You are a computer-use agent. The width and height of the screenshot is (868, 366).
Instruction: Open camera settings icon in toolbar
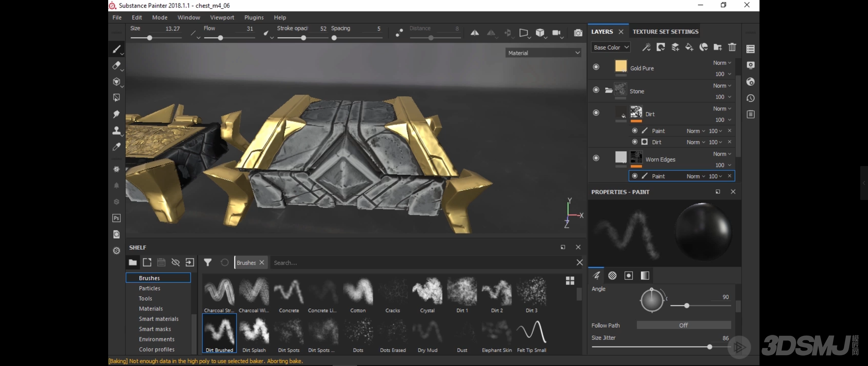pyautogui.click(x=556, y=33)
